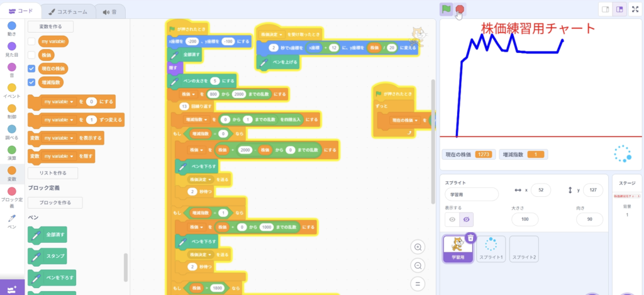Select the イベント events category
This screenshot has height=295, width=644.
pos(12,91)
